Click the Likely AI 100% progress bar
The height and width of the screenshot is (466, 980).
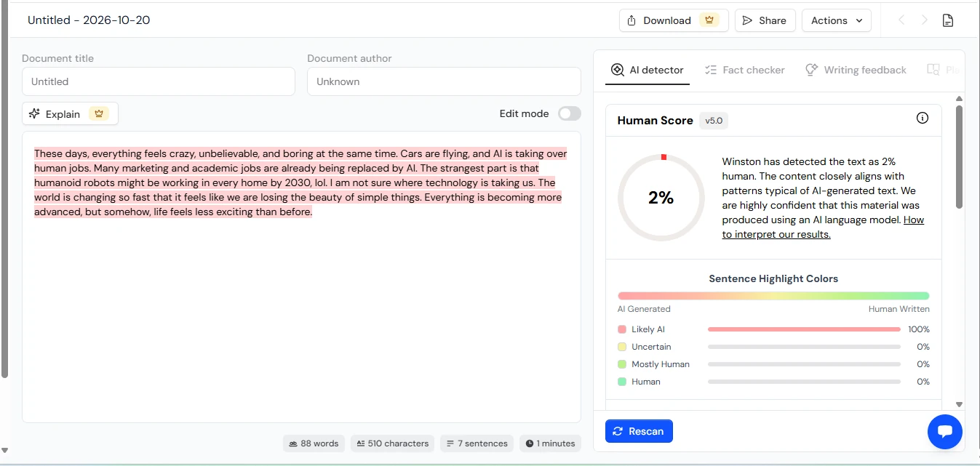point(804,329)
